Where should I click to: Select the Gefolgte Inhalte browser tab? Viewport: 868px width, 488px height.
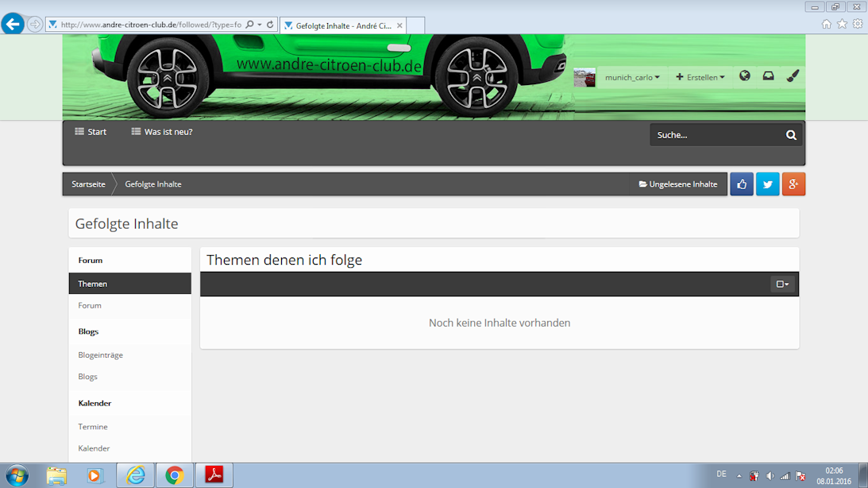coord(343,25)
